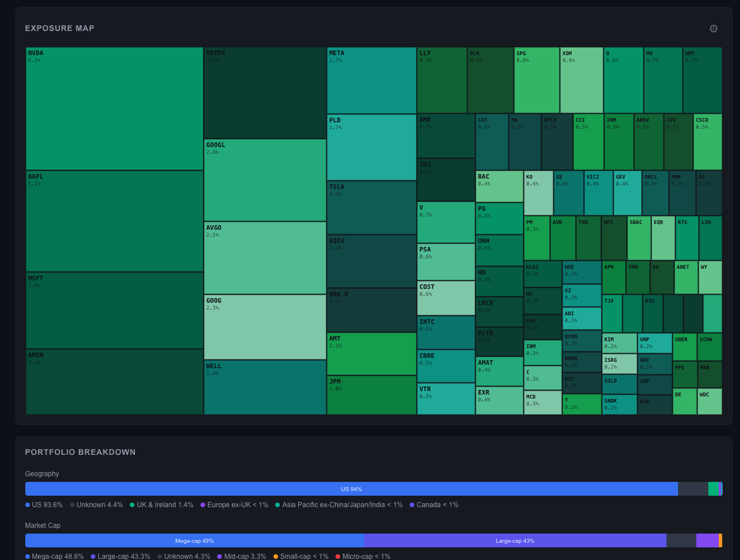Select the AMAT tile
Image resolution: width=740 pixels, height=560 pixels.
click(499, 371)
